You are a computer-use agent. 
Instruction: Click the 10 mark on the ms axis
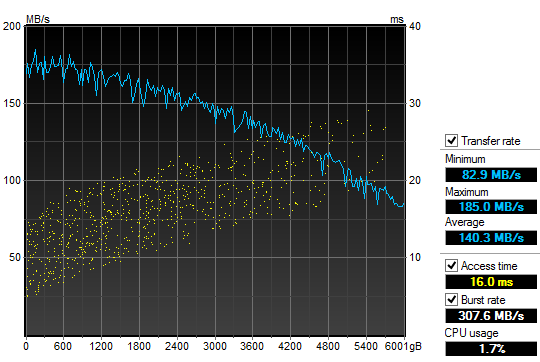pyautogui.click(x=415, y=257)
